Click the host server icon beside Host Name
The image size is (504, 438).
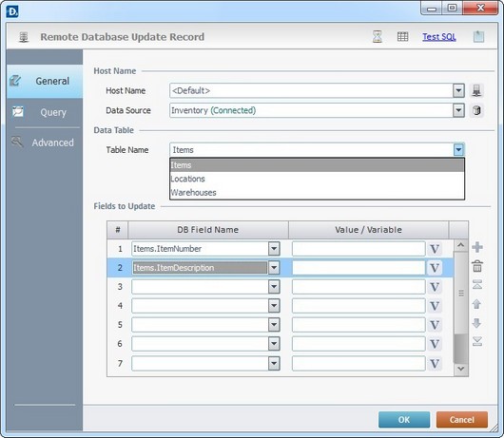coord(476,90)
